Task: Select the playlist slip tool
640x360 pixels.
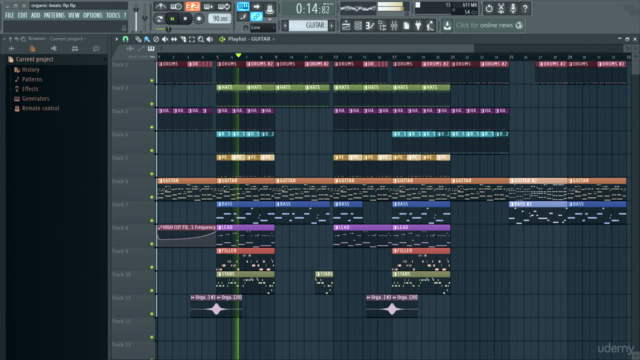Action: point(174,39)
